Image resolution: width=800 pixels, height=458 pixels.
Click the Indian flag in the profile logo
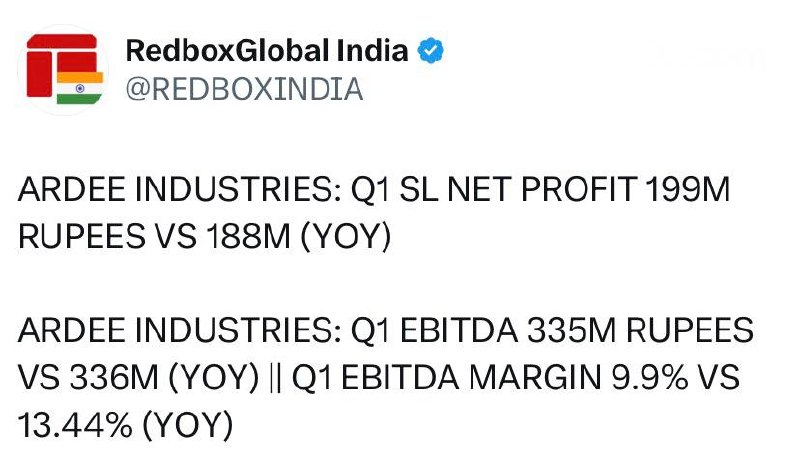80,88
